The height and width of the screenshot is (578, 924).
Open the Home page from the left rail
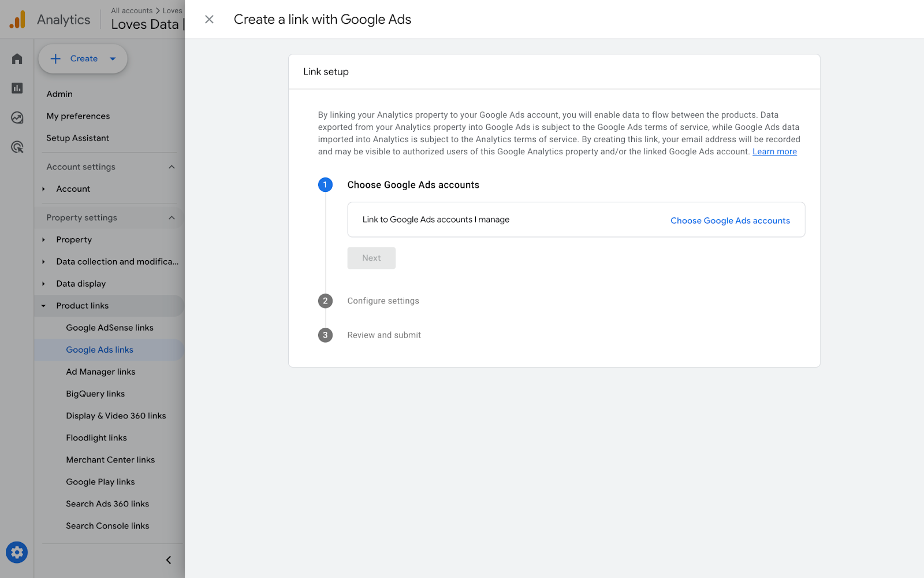16,58
